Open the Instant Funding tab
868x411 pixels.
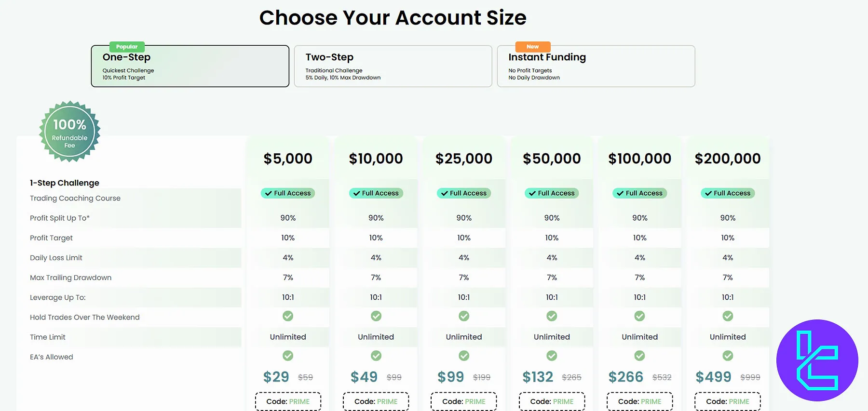pyautogui.click(x=596, y=66)
